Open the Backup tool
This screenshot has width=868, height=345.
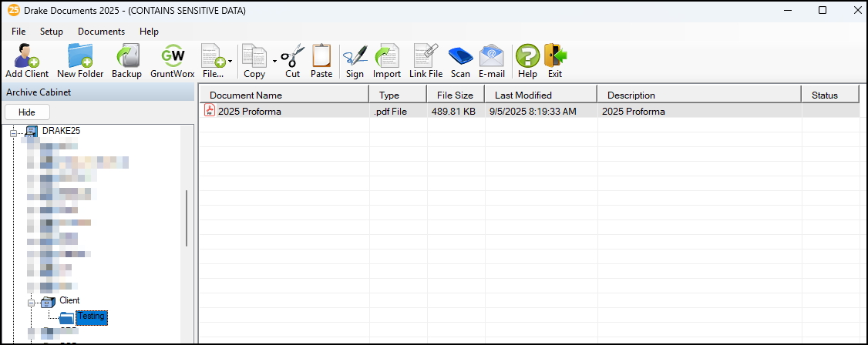[x=126, y=61]
